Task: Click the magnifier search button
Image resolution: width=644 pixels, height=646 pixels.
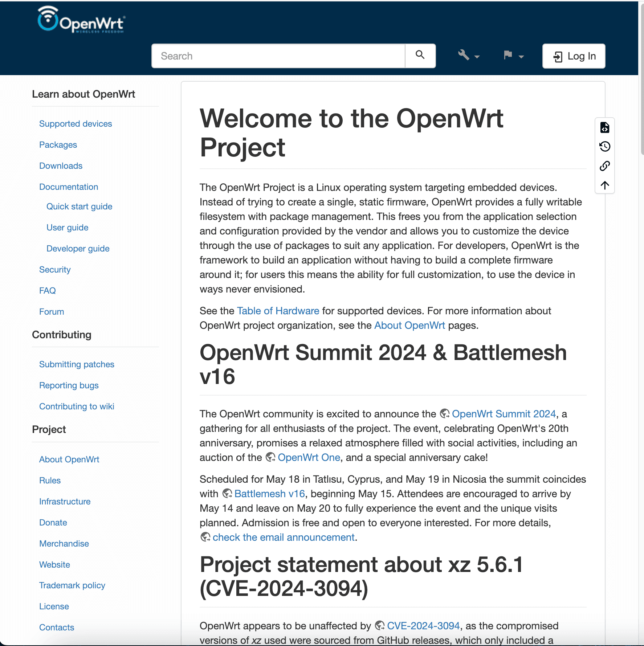Action: (x=420, y=56)
